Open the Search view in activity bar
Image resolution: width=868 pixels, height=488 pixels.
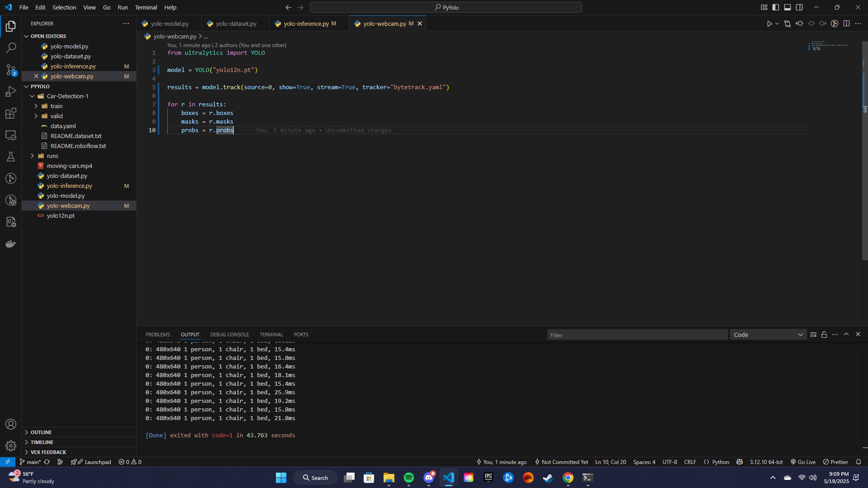tap(11, 48)
